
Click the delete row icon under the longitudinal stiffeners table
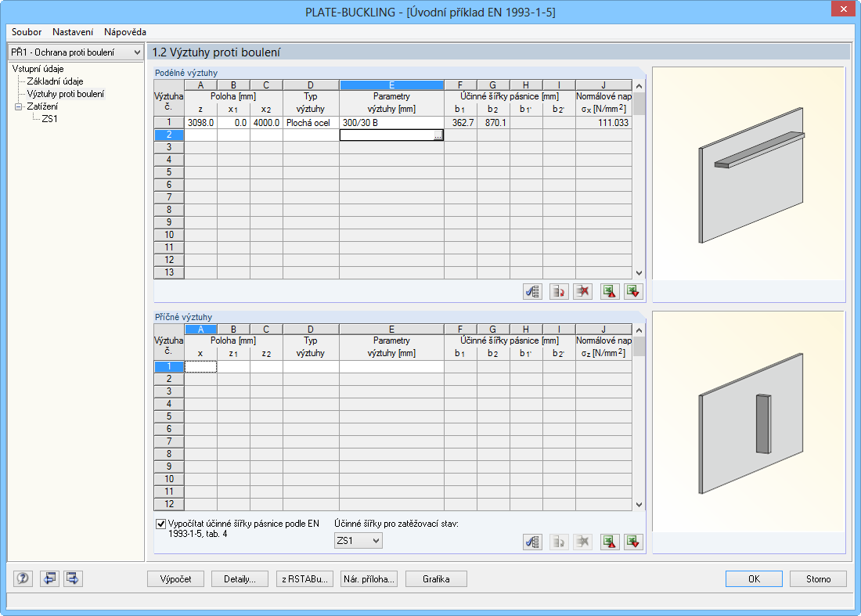tap(558, 291)
